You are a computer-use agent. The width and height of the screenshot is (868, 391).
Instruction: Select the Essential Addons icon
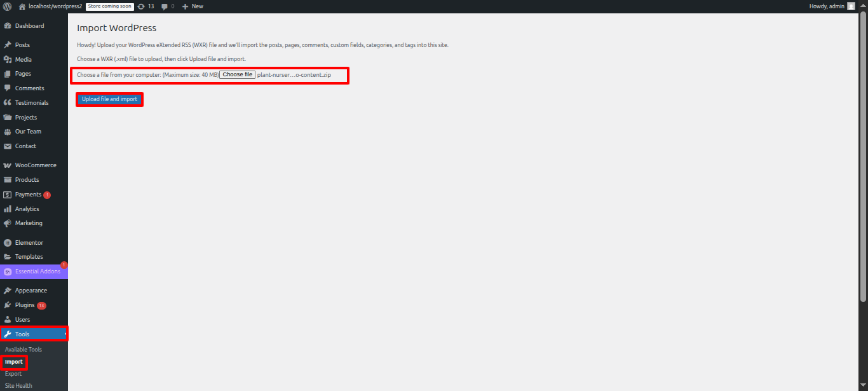tap(8, 271)
